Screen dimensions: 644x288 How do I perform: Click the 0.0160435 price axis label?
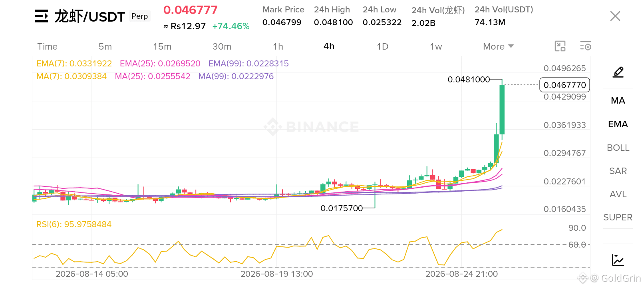565,209
